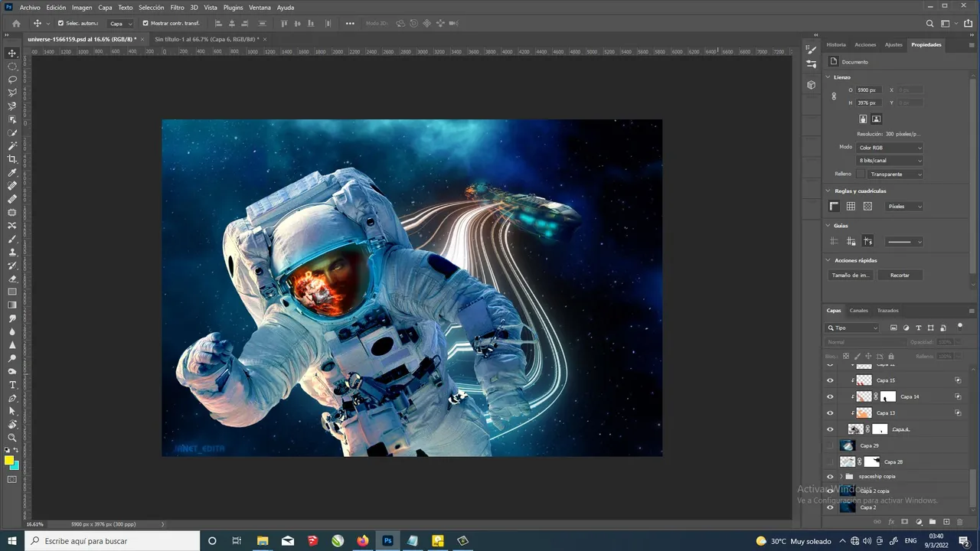This screenshot has height=551, width=980.
Task: Hide the Capa 15 layer
Action: (x=830, y=380)
